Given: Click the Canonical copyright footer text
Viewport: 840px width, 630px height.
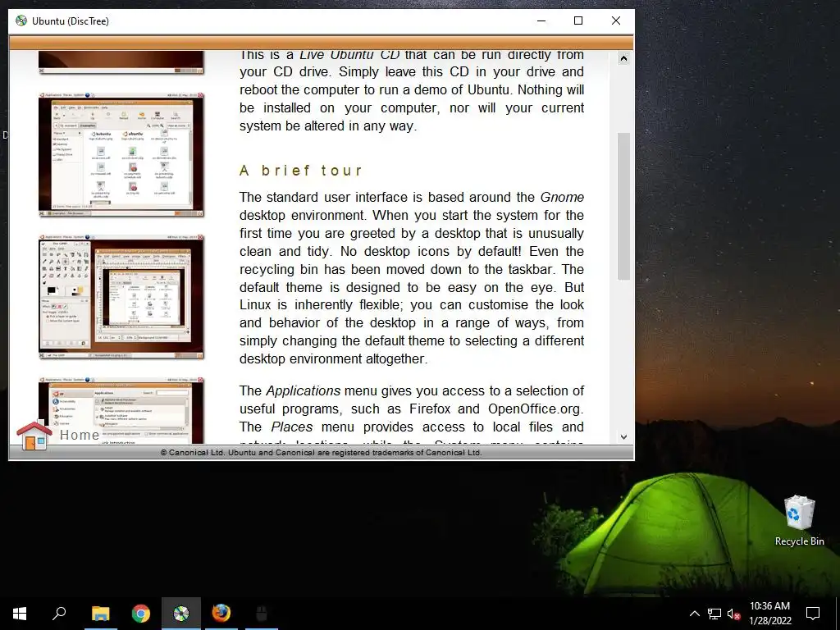Looking at the screenshot, I should pos(321,453).
